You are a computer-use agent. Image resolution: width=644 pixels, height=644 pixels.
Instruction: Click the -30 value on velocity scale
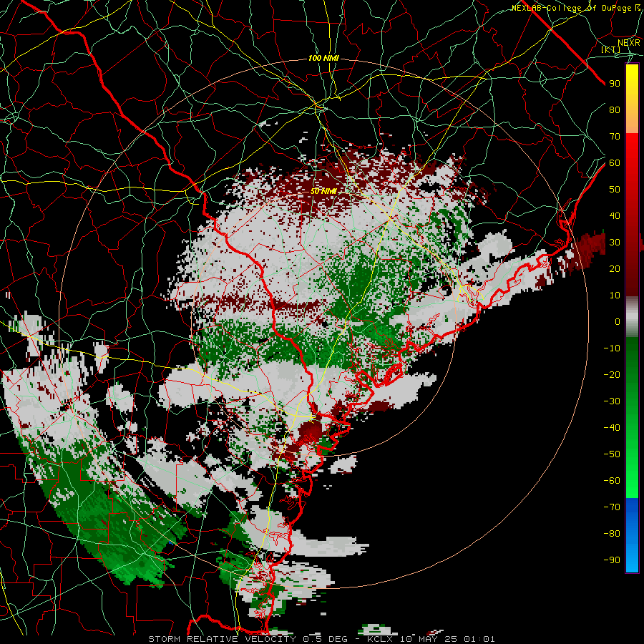(x=612, y=401)
